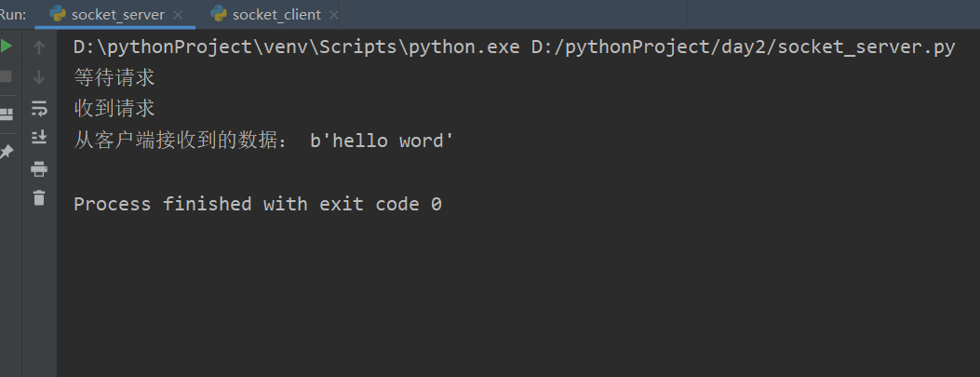Switch to the socket_server run tab
This screenshot has height=377, width=980.
click(x=117, y=15)
